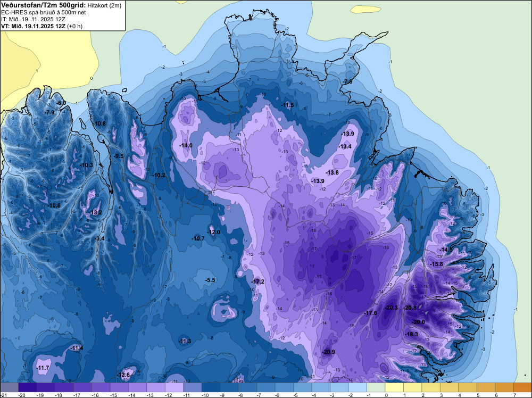Pick the grey-purple legend swatch left of -20
This screenshot has height=398, width=532.
pos(9,387)
